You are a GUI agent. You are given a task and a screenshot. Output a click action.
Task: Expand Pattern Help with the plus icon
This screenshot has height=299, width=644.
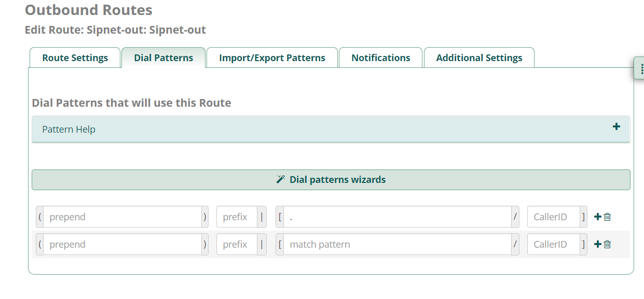coord(616,126)
